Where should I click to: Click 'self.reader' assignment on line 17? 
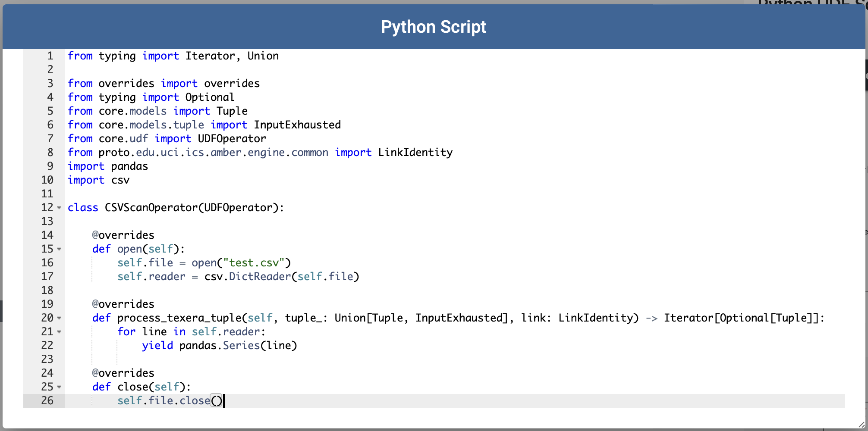[x=151, y=277]
